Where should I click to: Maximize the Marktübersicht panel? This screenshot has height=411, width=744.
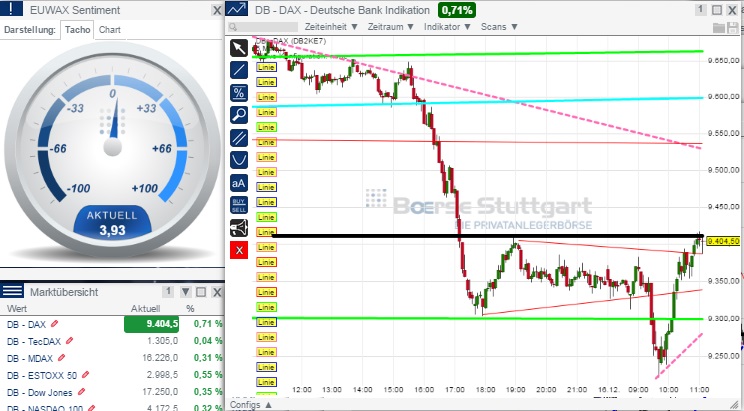[x=201, y=292]
